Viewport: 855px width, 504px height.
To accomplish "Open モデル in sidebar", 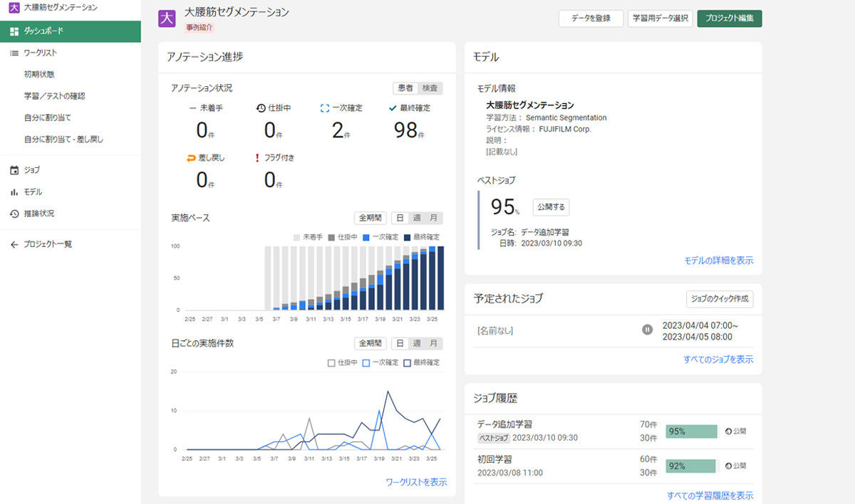I will click(71, 192).
